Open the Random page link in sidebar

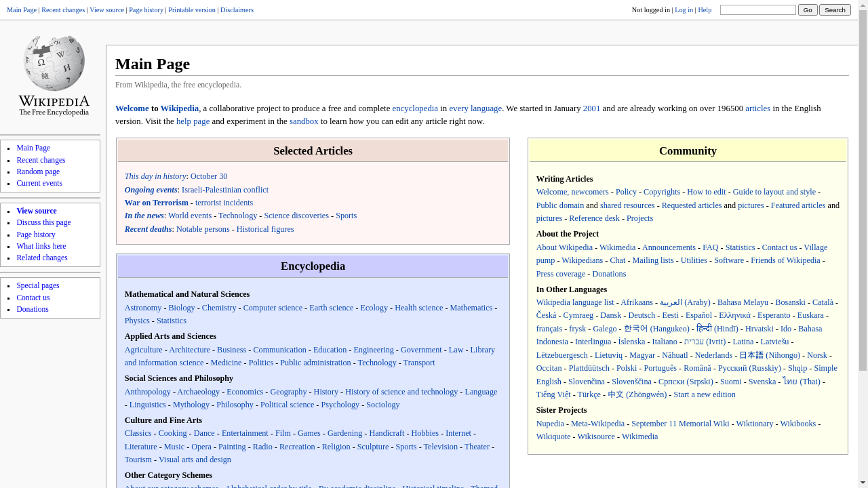click(x=37, y=171)
